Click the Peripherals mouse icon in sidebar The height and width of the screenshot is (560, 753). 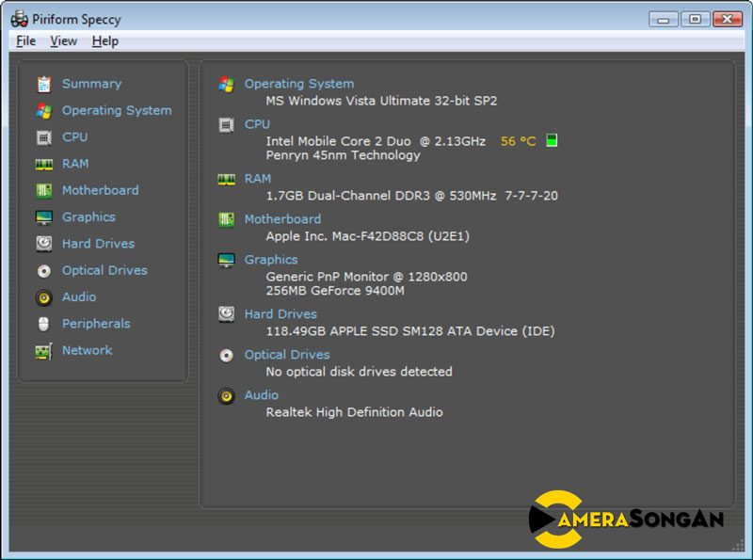coord(43,324)
